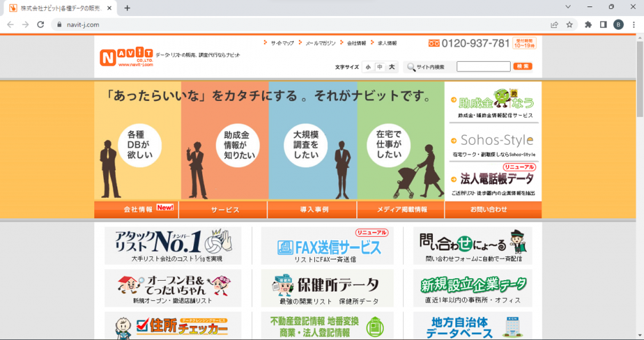Go back to the previous page
Screen dimensions: 644x340
pyautogui.click(x=10, y=24)
